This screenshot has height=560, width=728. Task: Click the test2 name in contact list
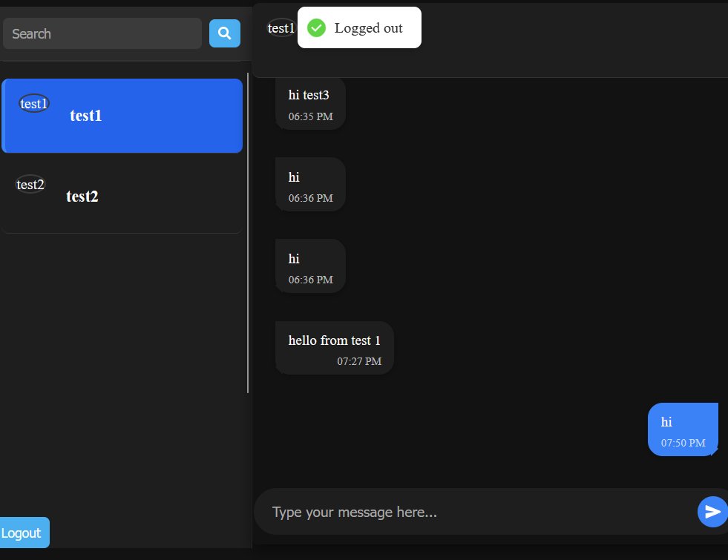click(82, 197)
